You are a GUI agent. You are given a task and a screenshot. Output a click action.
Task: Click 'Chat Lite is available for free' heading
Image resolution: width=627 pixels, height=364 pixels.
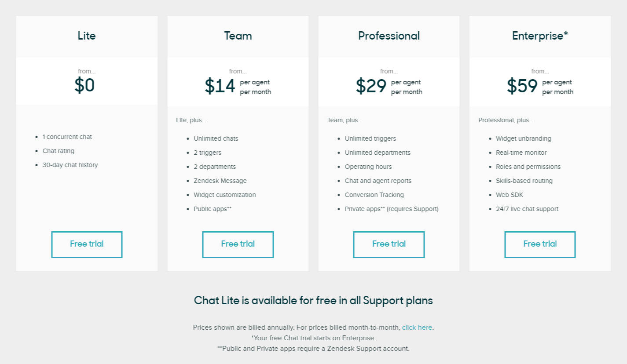(313, 301)
